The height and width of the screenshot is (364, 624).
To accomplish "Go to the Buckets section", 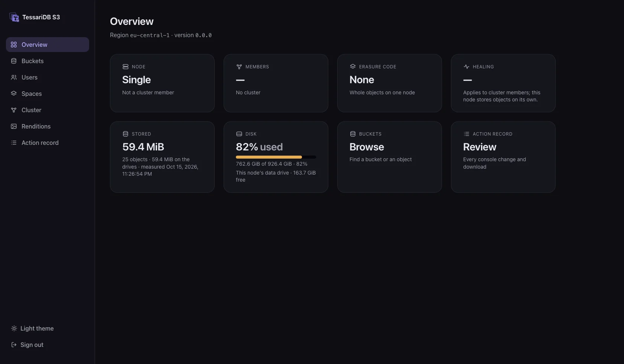I will click(48, 61).
